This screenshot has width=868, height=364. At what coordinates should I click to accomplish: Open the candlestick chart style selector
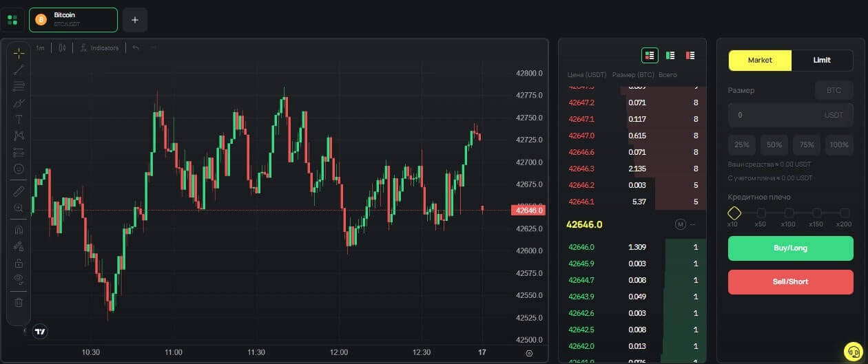63,48
